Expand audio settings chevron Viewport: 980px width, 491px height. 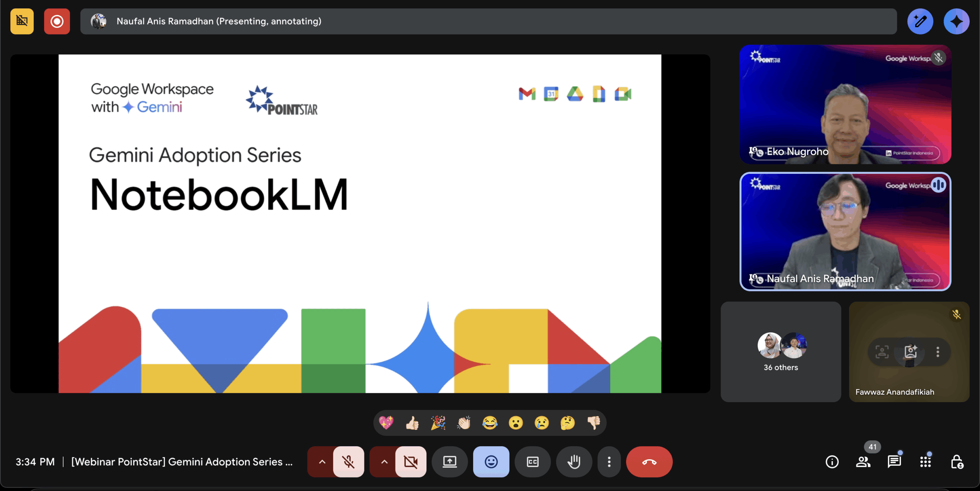click(x=322, y=462)
